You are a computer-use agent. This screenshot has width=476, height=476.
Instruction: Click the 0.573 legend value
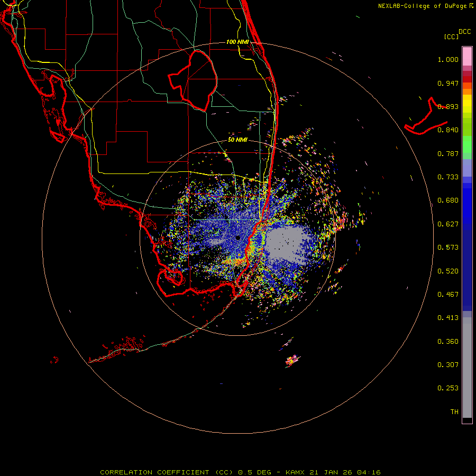click(x=448, y=248)
